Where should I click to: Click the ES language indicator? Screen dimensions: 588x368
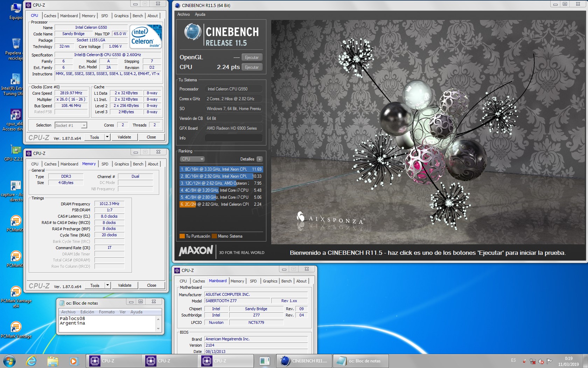(513, 360)
